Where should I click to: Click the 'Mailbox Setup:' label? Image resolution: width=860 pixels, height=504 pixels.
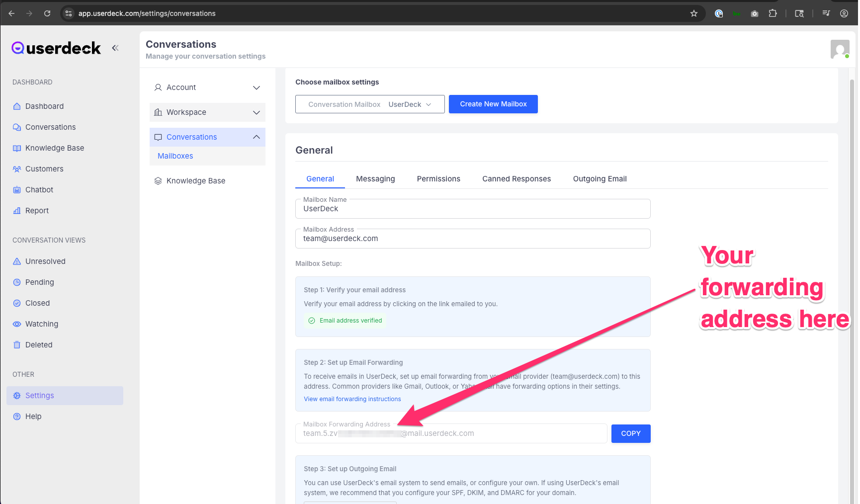pyautogui.click(x=319, y=263)
